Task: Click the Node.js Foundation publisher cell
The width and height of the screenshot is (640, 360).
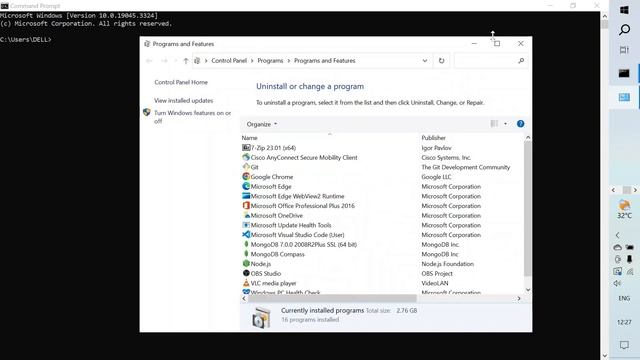Action: click(447, 264)
